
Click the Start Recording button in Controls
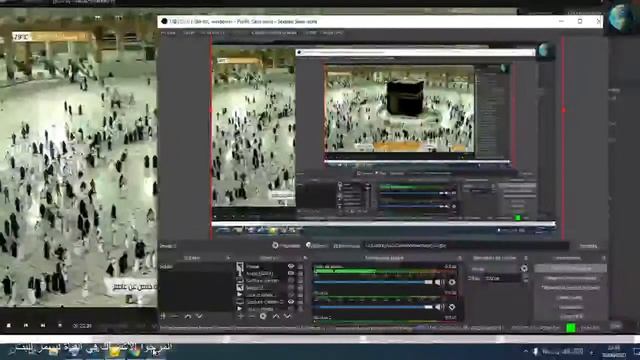(570, 278)
